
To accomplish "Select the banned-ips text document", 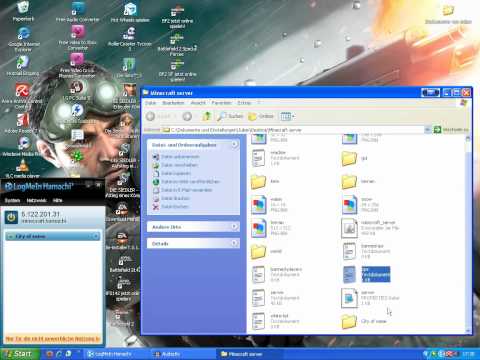I will point(349,251).
